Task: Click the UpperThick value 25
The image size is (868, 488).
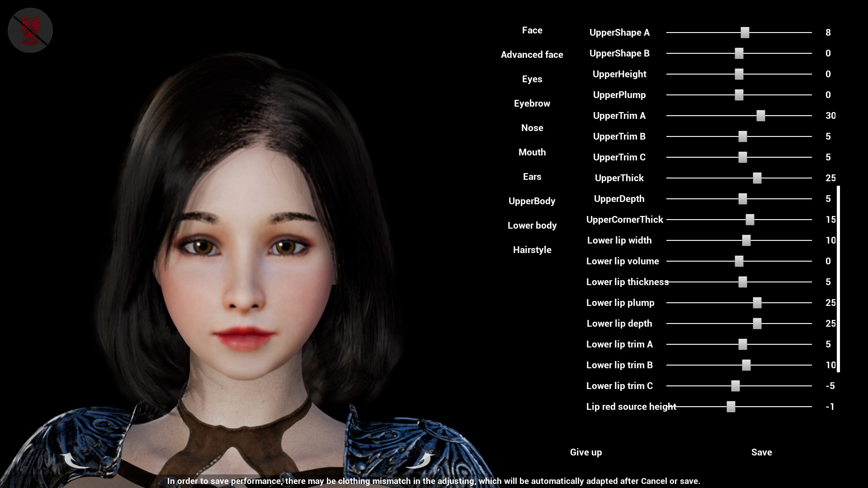Action: coord(830,178)
